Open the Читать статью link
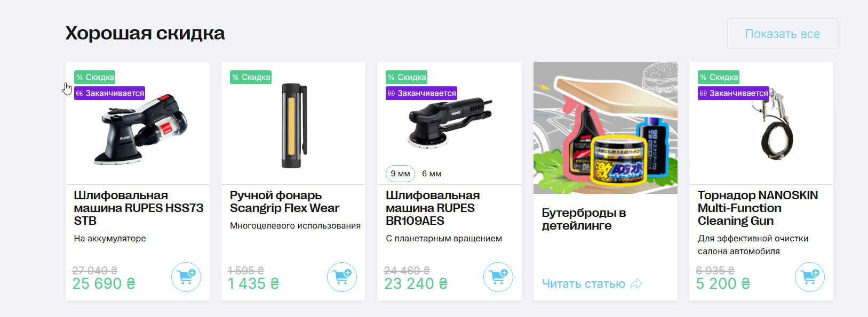 click(584, 284)
